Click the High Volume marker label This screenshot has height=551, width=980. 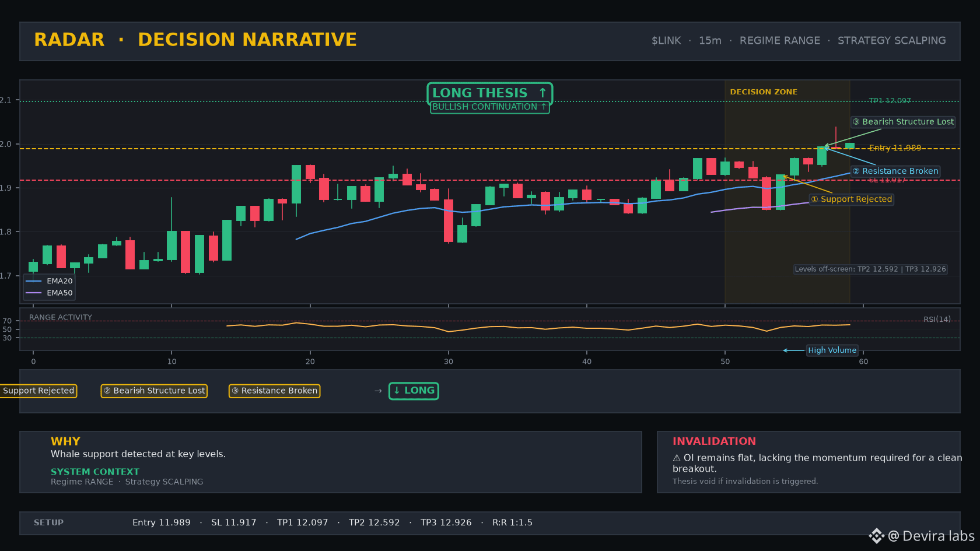(832, 350)
